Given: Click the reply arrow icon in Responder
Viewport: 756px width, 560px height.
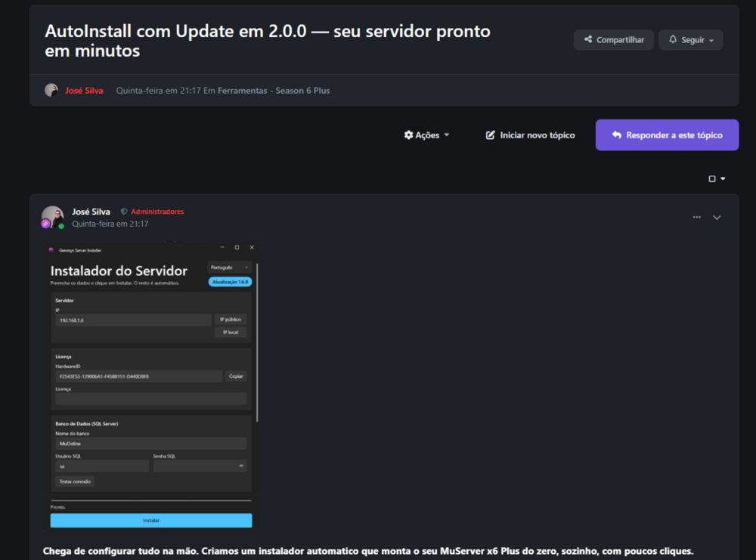Looking at the screenshot, I should pyautogui.click(x=617, y=135).
